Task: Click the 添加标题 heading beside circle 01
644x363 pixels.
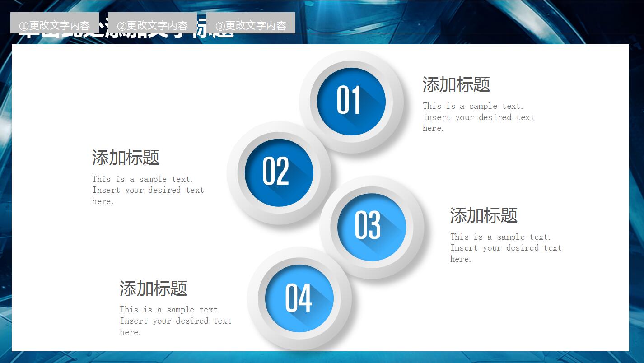Action: click(456, 84)
